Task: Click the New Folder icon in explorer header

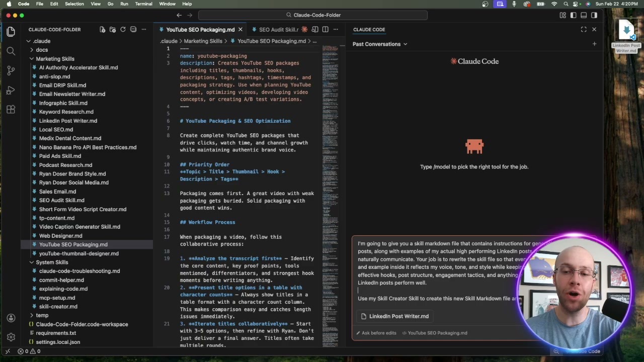Action: (x=113, y=30)
